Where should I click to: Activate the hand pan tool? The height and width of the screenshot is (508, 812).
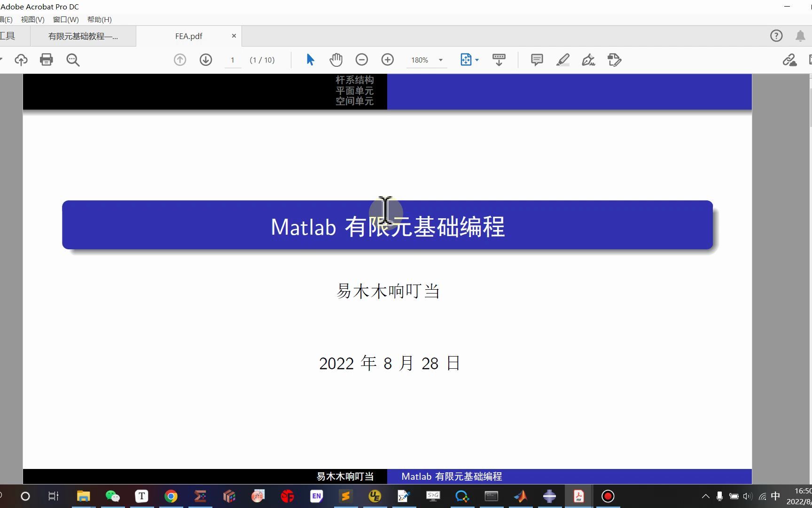coord(336,60)
